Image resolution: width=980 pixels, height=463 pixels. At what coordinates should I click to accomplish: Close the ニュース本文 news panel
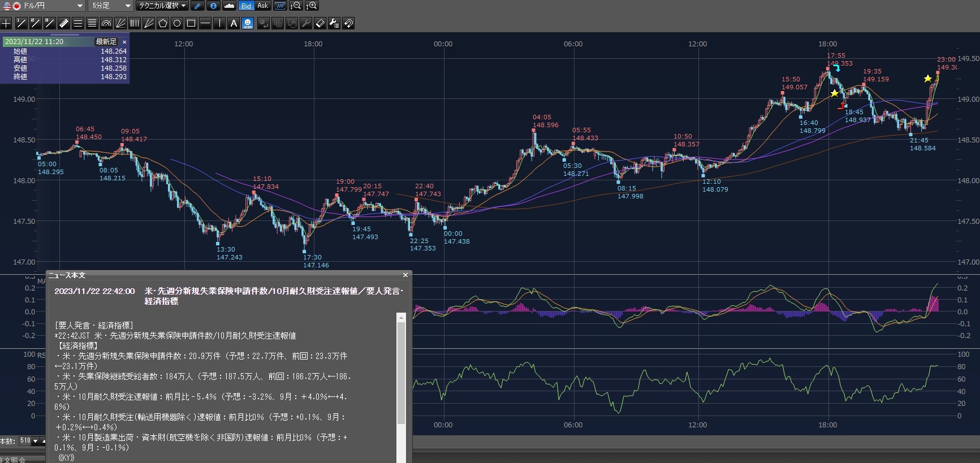pyautogui.click(x=405, y=275)
